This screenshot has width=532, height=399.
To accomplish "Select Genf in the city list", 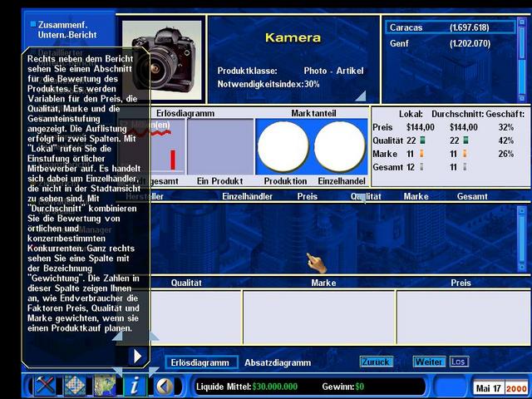I will click(451, 43).
